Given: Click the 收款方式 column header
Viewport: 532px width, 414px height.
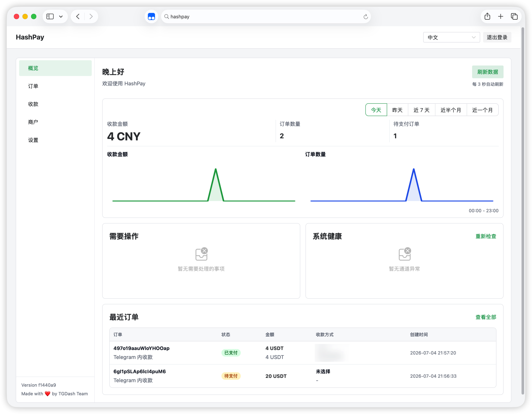Looking at the screenshot, I should pyautogui.click(x=324, y=334).
